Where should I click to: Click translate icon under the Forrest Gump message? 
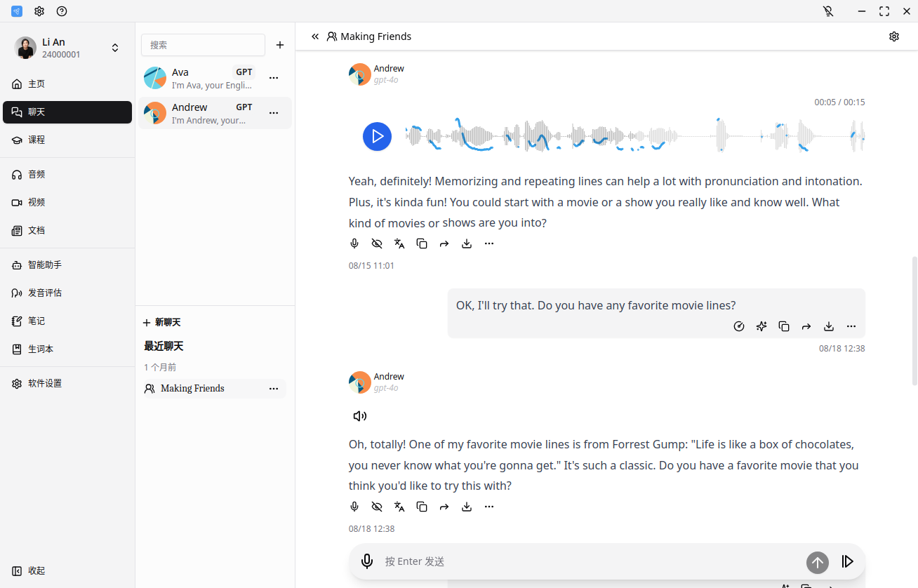point(399,507)
